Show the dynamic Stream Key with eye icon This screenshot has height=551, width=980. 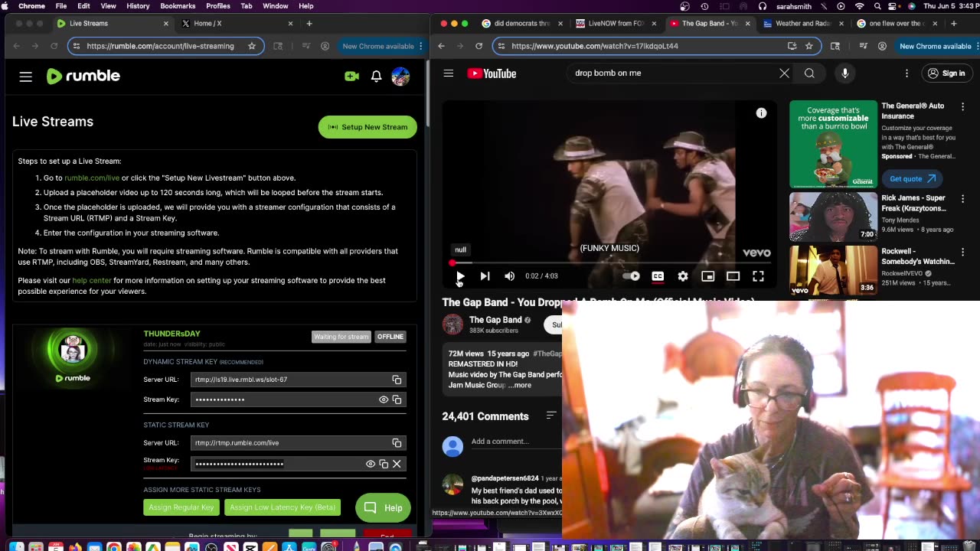(x=384, y=399)
